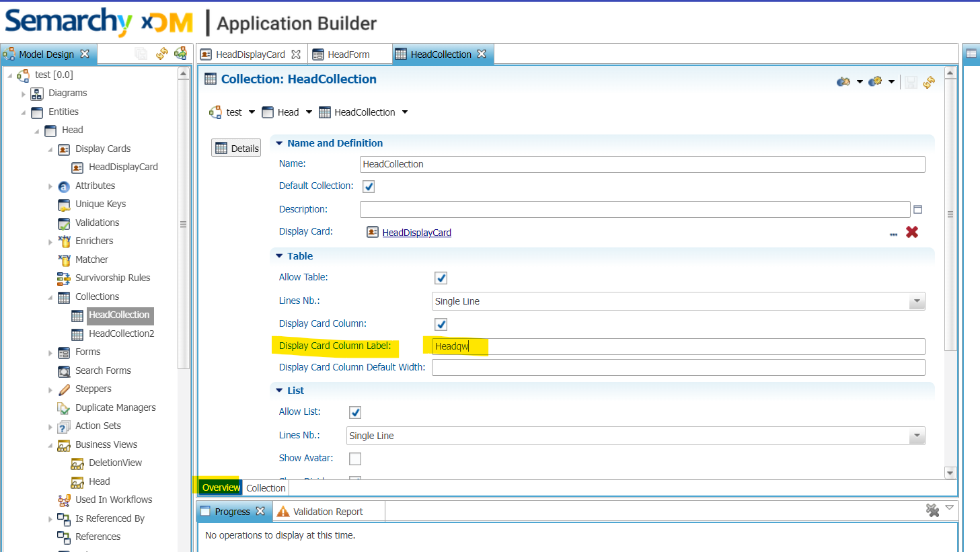The image size is (980, 552).
Task: Collapse the Name and Definition section
Action: [x=279, y=143]
